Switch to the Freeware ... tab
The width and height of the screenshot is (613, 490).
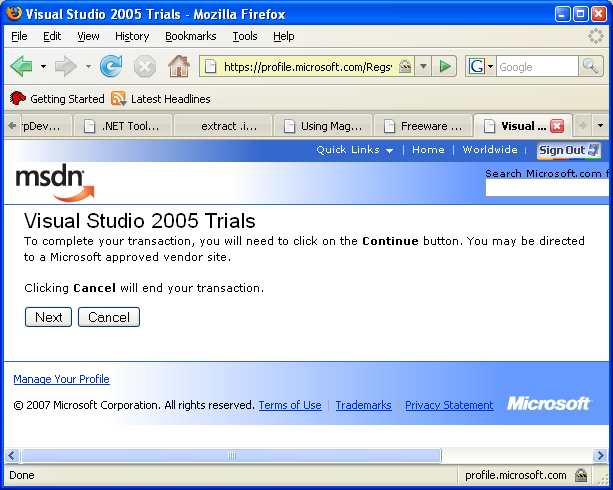423,126
